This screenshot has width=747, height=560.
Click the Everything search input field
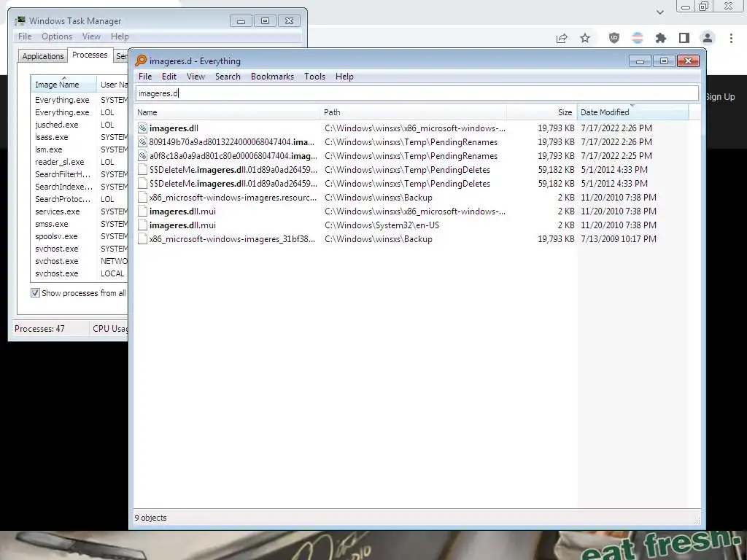point(417,93)
